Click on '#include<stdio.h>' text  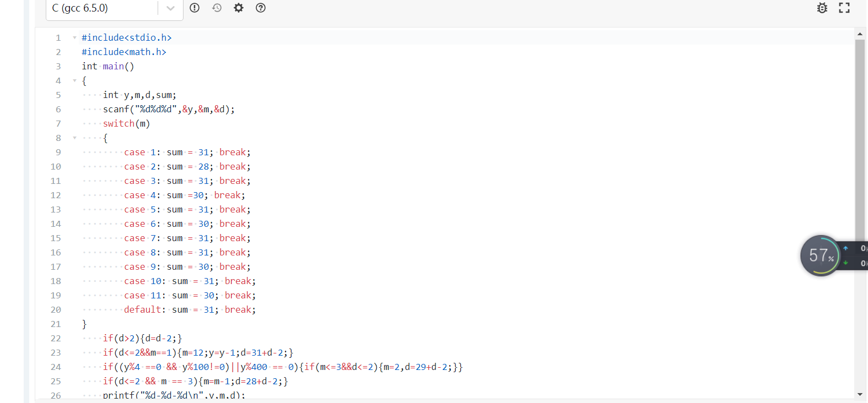pyautogui.click(x=127, y=37)
